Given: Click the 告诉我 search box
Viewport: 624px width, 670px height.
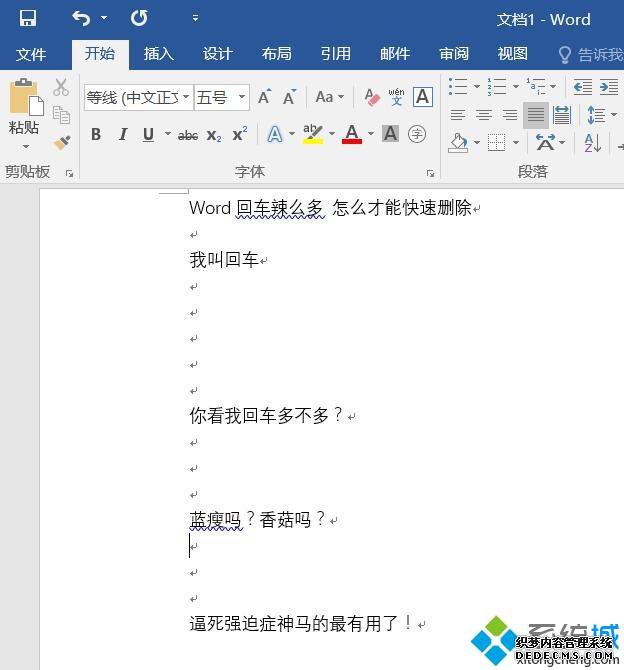Looking at the screenshot, I should (591, 55).
